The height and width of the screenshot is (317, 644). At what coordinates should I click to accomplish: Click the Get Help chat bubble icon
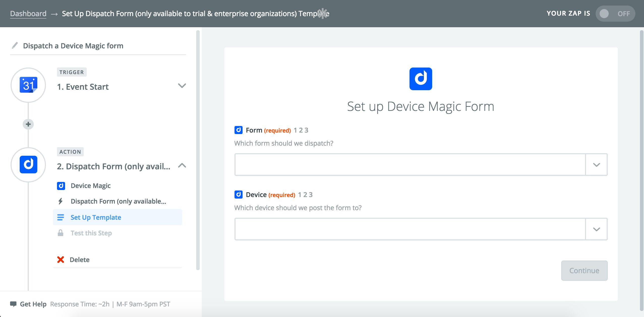pyautogui.click(x=13, y=304)
